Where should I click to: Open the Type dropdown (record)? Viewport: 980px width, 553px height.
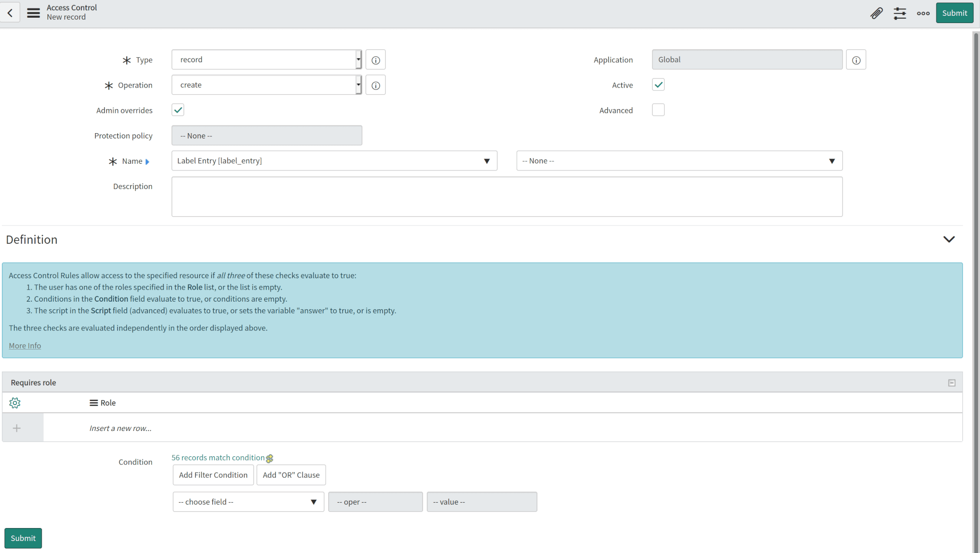266,59
